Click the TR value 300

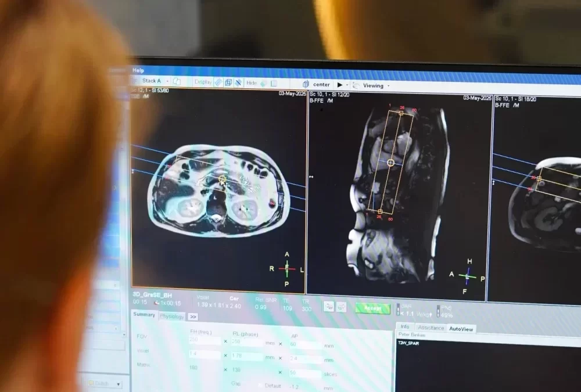[306, 309]
